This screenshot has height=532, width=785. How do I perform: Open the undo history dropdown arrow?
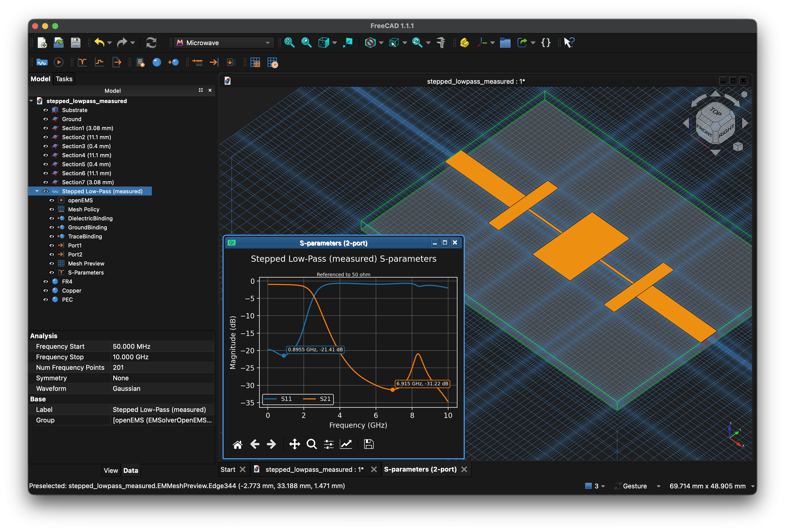(x=110, y=43)
